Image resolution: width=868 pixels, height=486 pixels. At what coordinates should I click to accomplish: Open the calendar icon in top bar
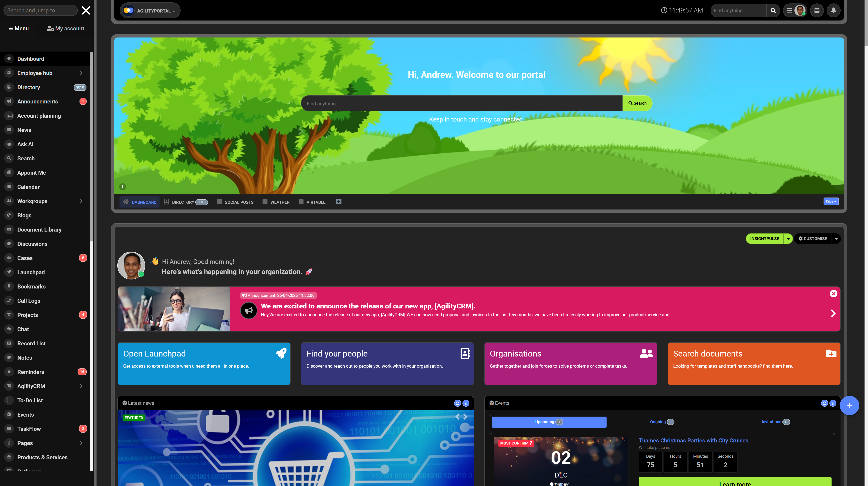(x=817, y=10)
